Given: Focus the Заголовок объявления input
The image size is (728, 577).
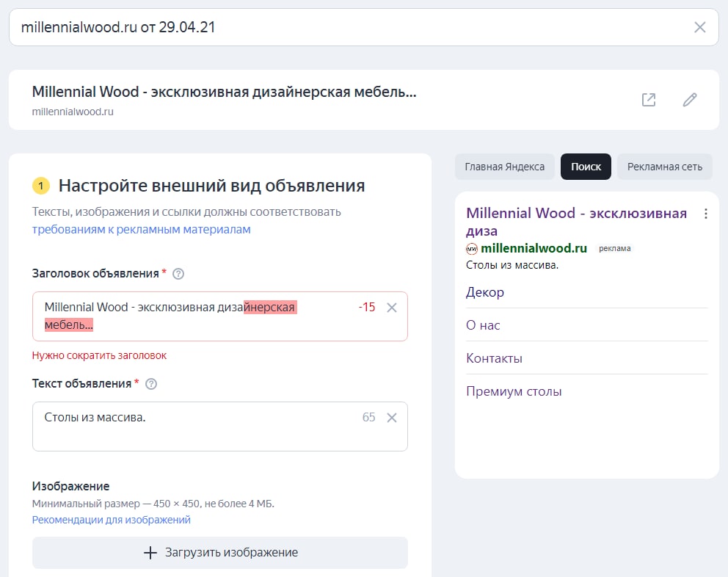Looking at the screenshot, I should pos(220,316).
